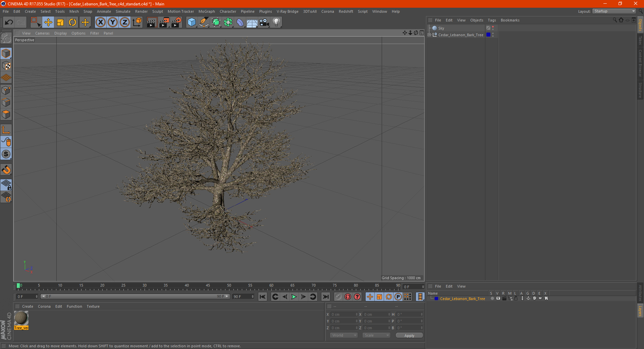Open the MoGraph menu

point(206,11)
